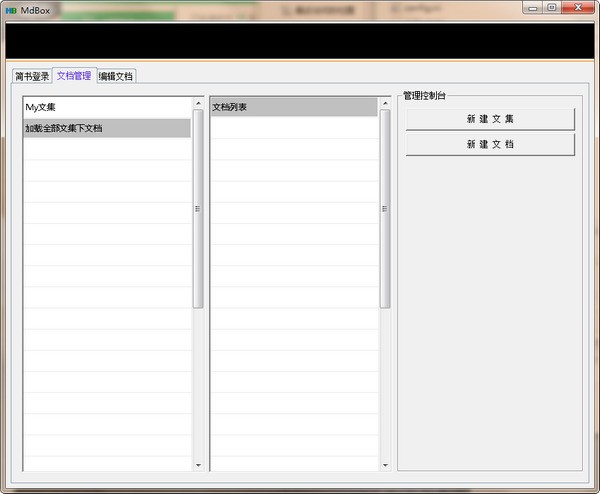Select the My文集 list header

tap(107, 107)
